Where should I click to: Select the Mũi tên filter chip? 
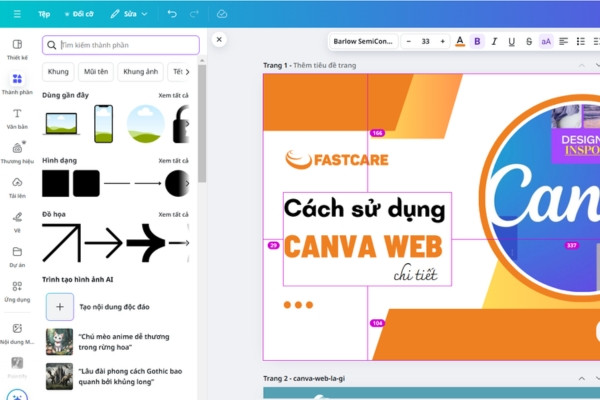coord(96,72)
